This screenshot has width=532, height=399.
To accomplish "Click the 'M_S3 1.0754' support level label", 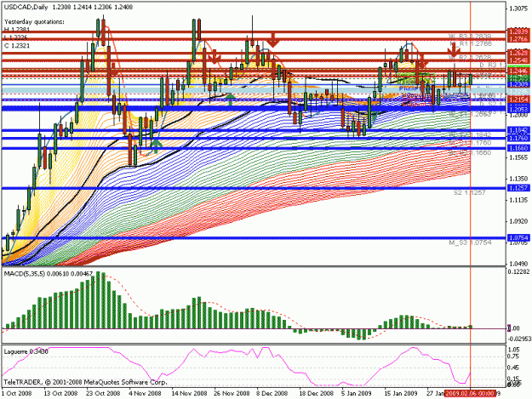I will pyautogui.click(x=470, y=242).
